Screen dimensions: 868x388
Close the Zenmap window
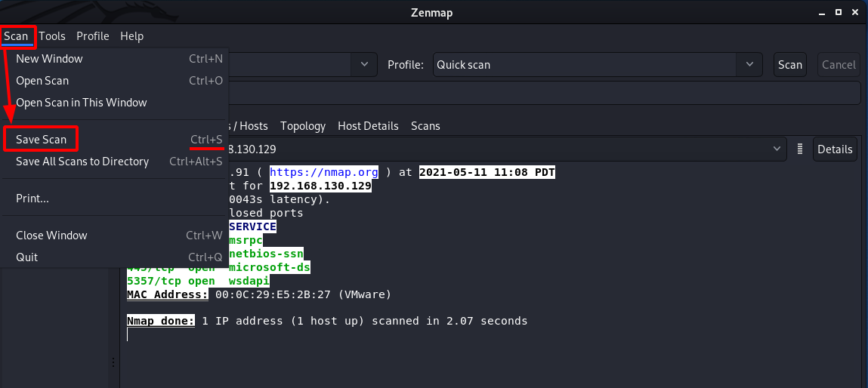click(x=854, y=11)
